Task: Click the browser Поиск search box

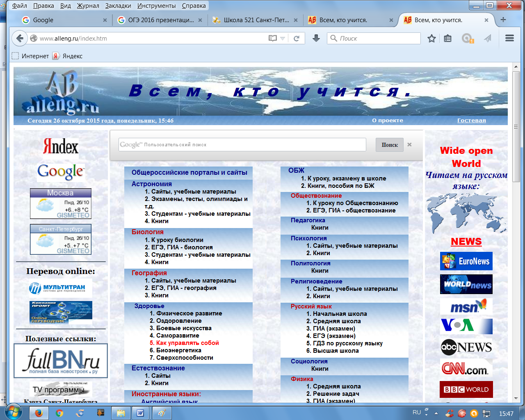Action: [x=374, y=38]
